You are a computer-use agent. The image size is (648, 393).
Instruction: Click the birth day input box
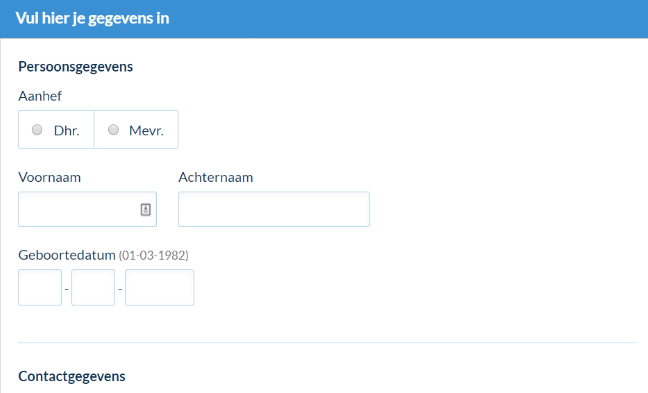coord(40,288)
